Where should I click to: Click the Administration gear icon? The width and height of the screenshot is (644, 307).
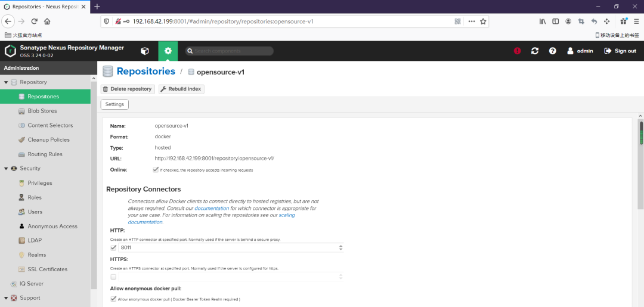168,51
